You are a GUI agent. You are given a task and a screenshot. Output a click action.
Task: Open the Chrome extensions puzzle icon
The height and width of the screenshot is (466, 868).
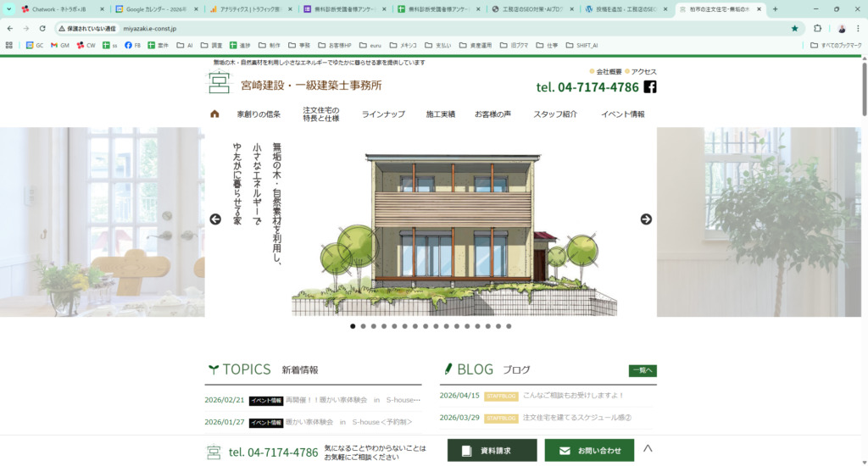point(818,28)
